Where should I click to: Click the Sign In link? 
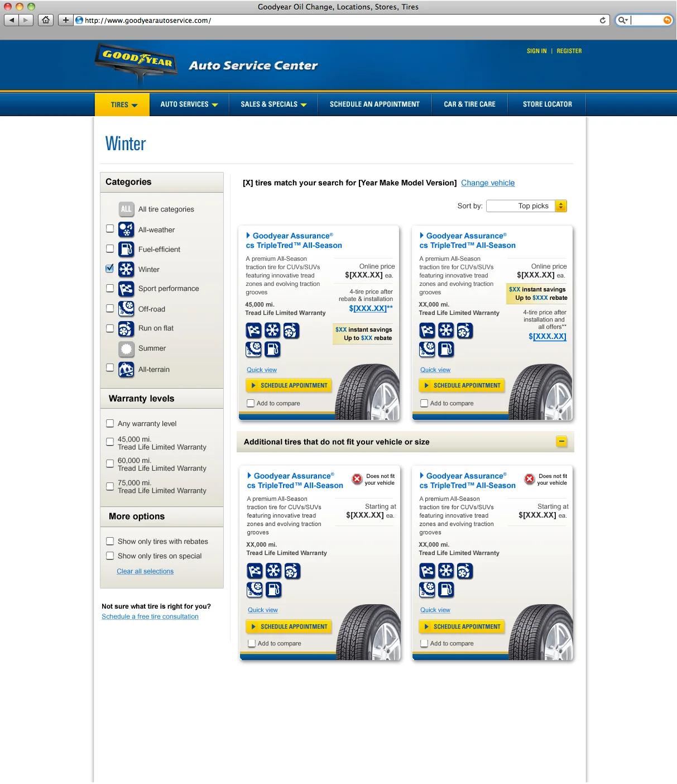536,51
